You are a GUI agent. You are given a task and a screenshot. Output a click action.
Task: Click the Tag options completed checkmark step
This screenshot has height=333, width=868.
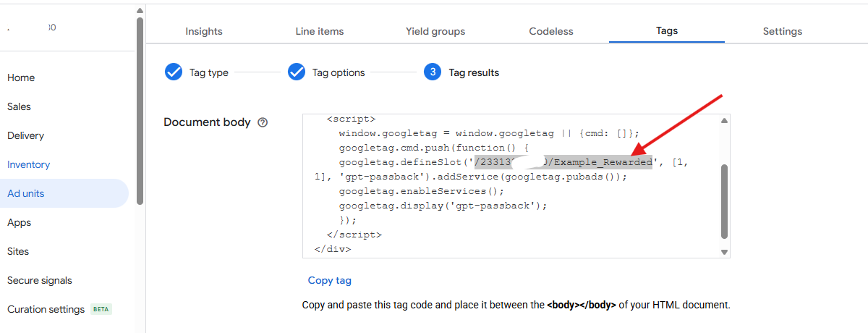(297, 72)
